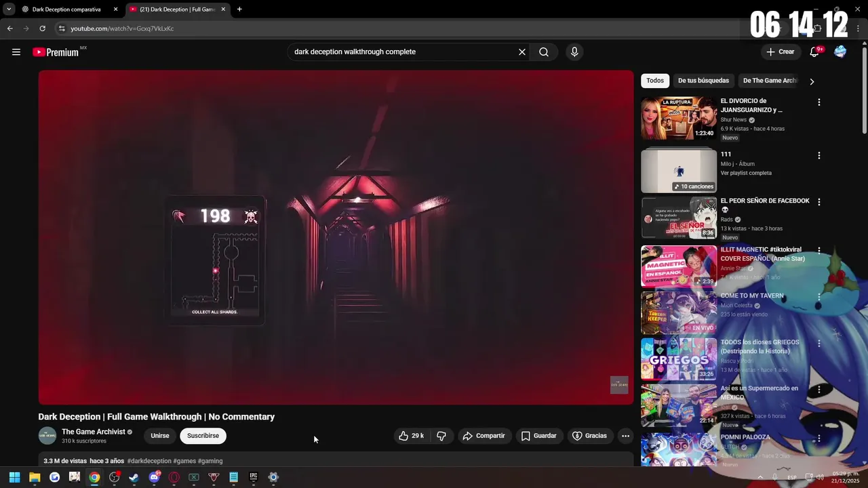Open EL PEOR SEÑOR DE FACEBOOK thumbnail
868x488 pixels.
point(679,218)
